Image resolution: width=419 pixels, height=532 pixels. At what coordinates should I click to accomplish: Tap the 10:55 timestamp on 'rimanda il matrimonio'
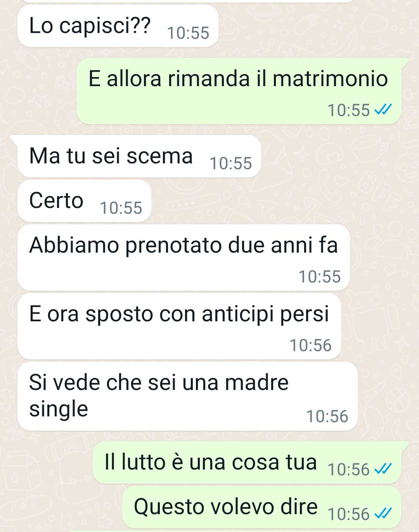coord(349,110)
